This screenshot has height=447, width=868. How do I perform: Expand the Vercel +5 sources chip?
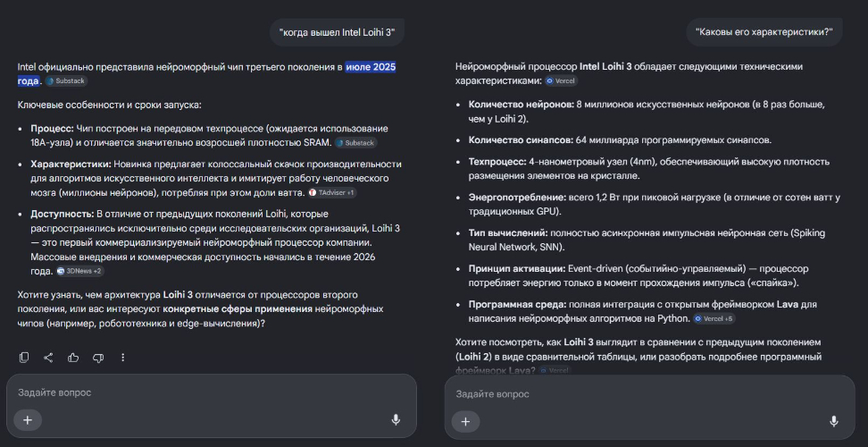tap(714, 318)
